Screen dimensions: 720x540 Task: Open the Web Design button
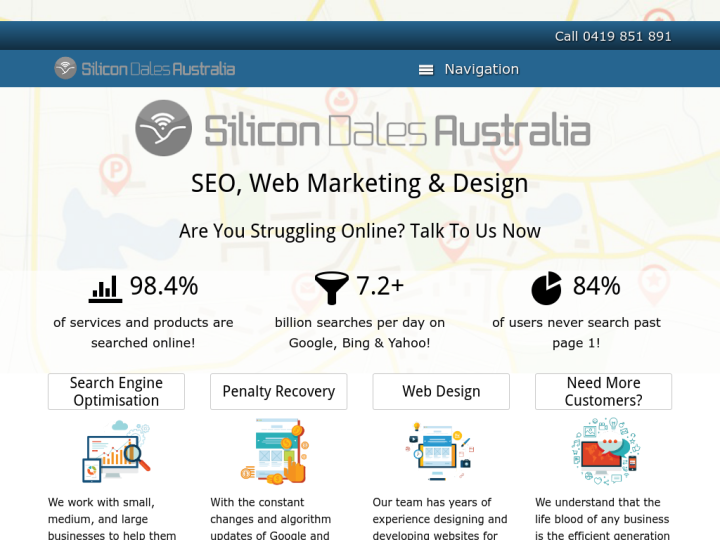click(x=441, y=391)
